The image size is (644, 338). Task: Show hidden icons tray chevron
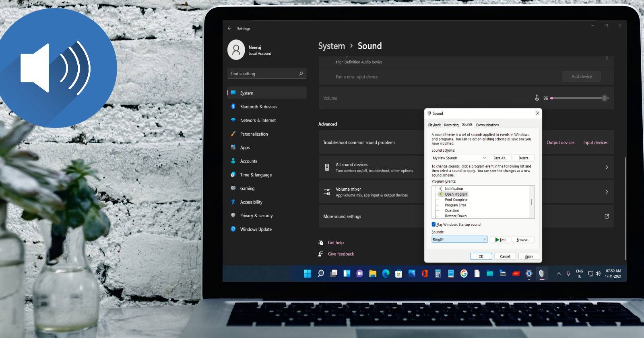coord(559,274)
